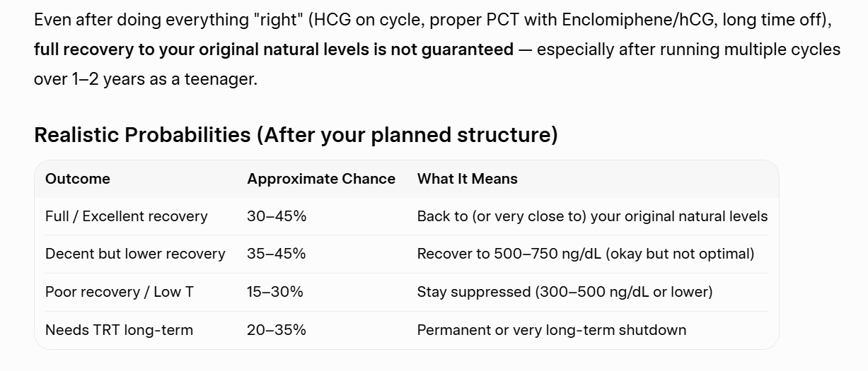Click the 35–45% chance value
Image resolution: width=868 pixels, height=371 pixels.
tap(277, 254)
